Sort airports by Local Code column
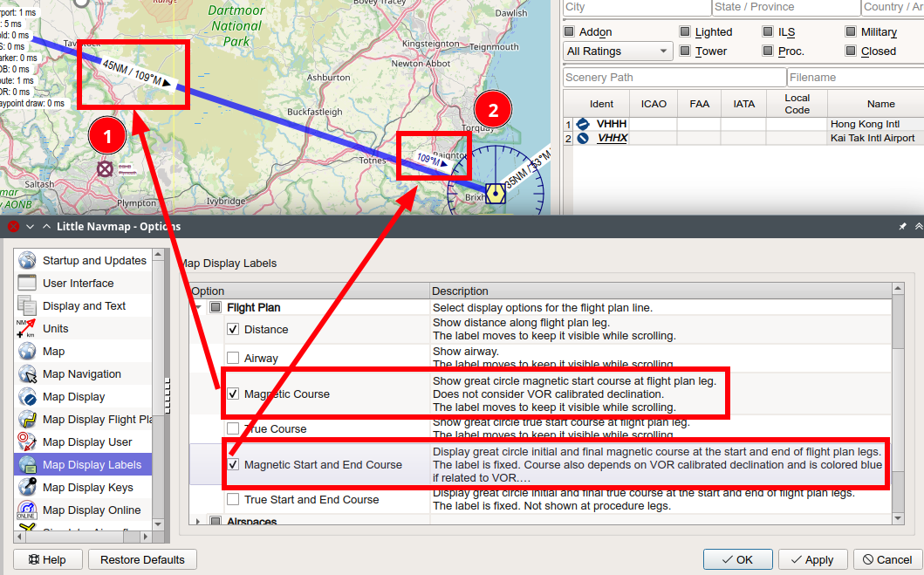 point(797,104)
